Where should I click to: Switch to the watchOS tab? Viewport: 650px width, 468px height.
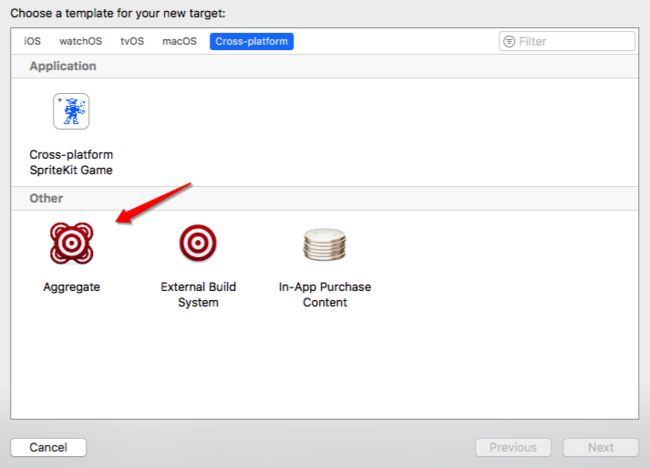[x=80, y=41]
